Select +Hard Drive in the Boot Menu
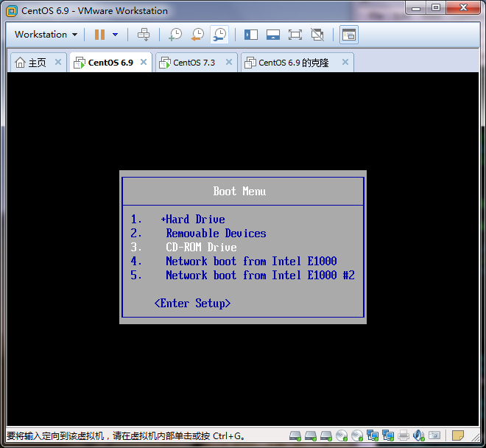486x448 pixels. click(193, 220)
